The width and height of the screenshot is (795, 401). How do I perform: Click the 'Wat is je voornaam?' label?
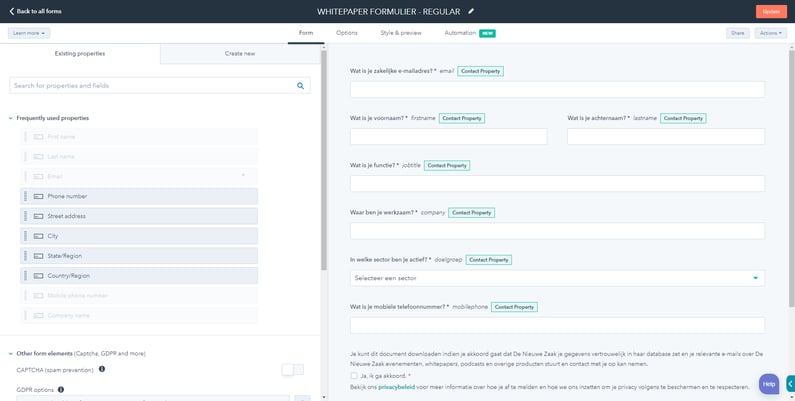click(x=377, y=118)
